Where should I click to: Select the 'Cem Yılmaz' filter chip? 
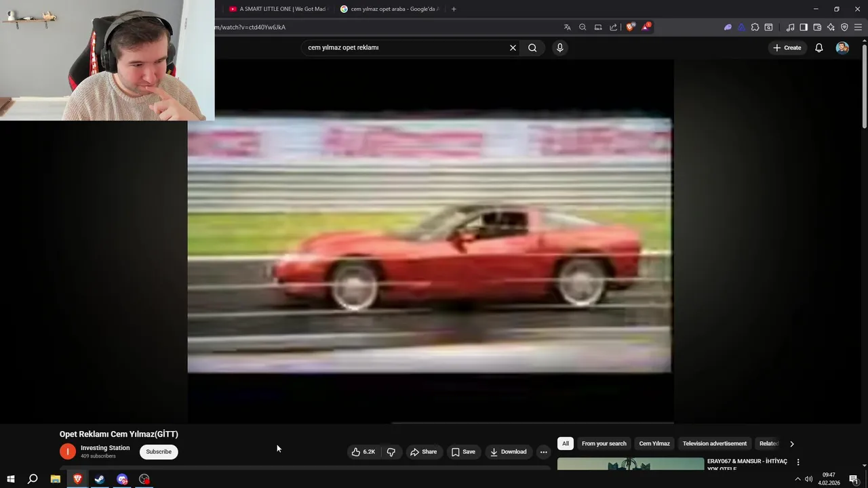[654, 443]
